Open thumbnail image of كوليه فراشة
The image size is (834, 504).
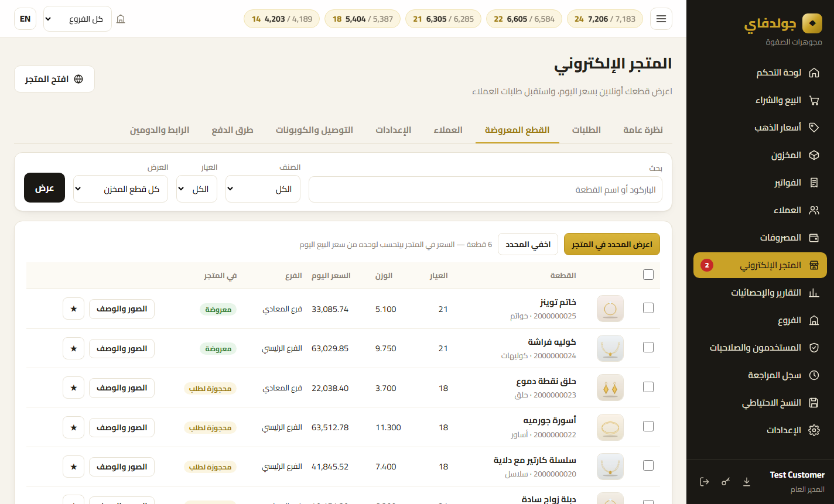point(610,348)
